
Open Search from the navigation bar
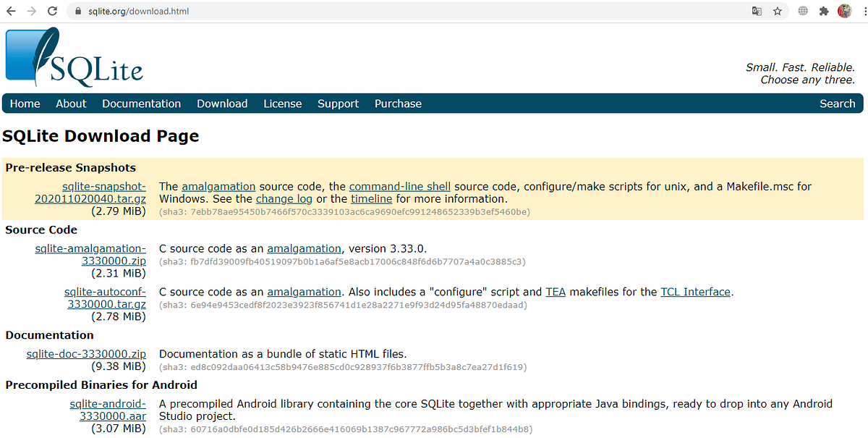coord(837,104)
